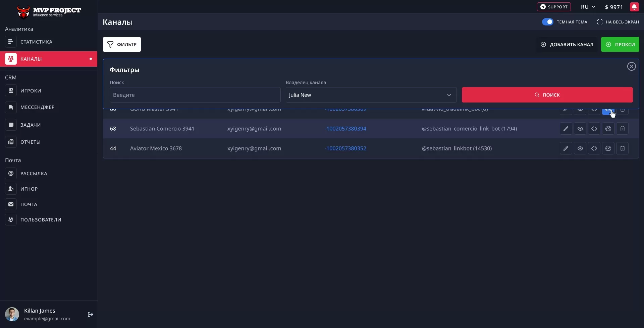Viewport: 644px width, 328px height.
Task: Toggle the dark theme switch
Action: point(547,22)
